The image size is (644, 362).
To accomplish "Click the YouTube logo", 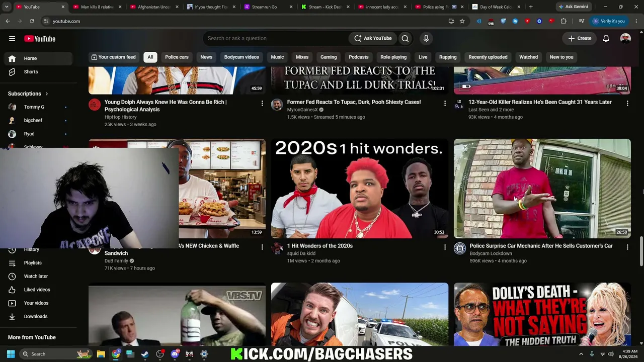I will (x=40, y=39).
